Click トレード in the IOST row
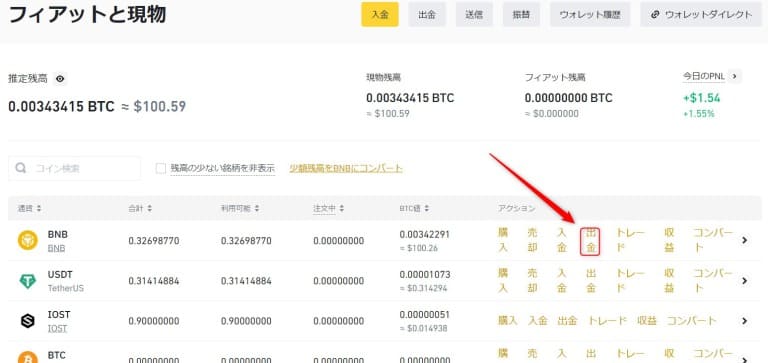This screenshot has height=363, width=768. point(607,321)
